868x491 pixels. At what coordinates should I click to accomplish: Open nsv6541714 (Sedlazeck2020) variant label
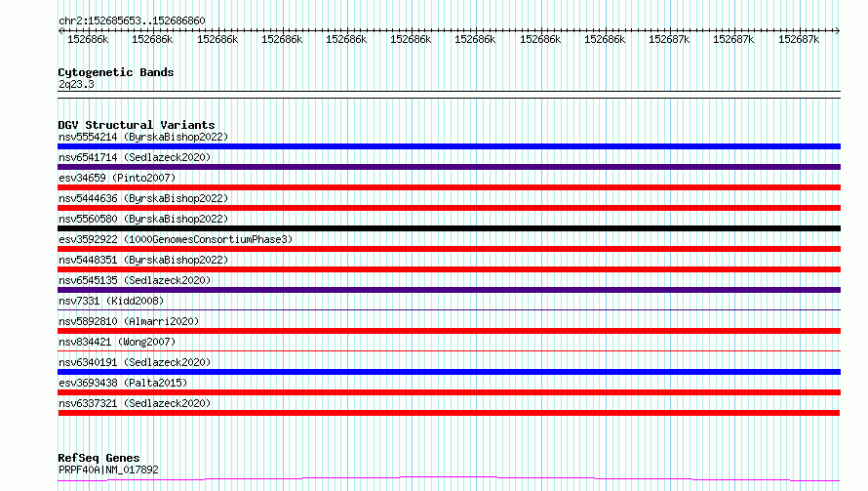[135, 157]
